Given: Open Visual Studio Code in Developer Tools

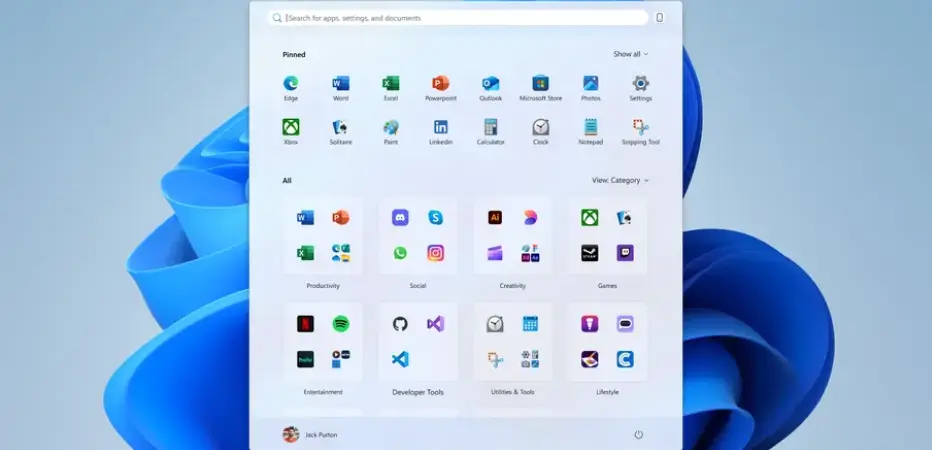Looking at the screenshot, I should pyautogui.click(x=400, y=359).
